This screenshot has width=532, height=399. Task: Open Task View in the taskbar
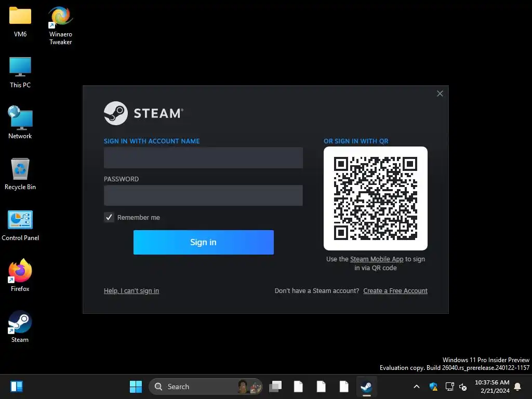click(x=275, y=387)
